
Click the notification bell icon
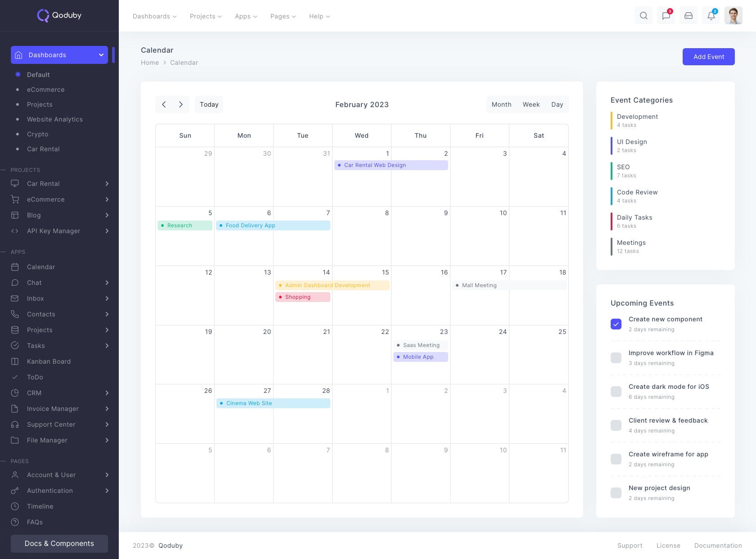[x=711, y=16]
